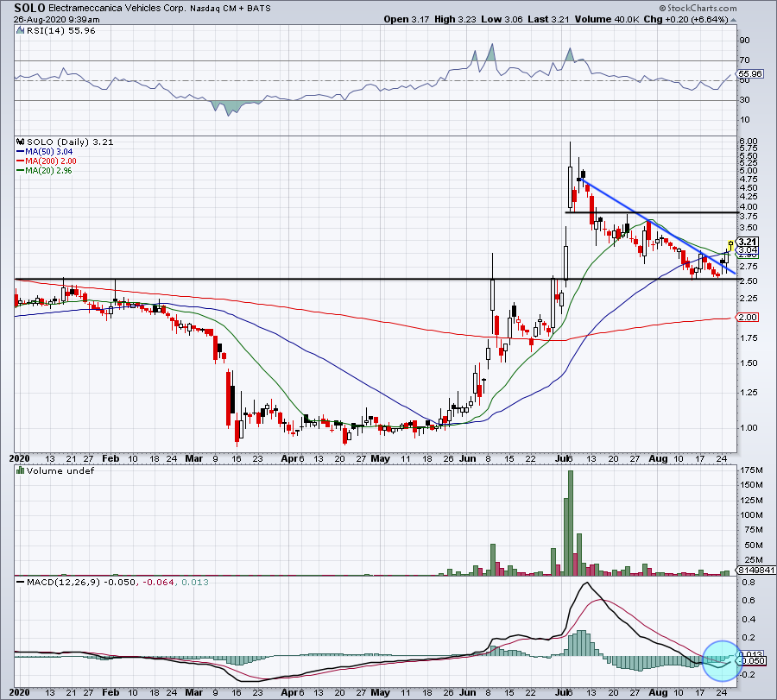Click the MACD(12,26,9) legend label

63,582
